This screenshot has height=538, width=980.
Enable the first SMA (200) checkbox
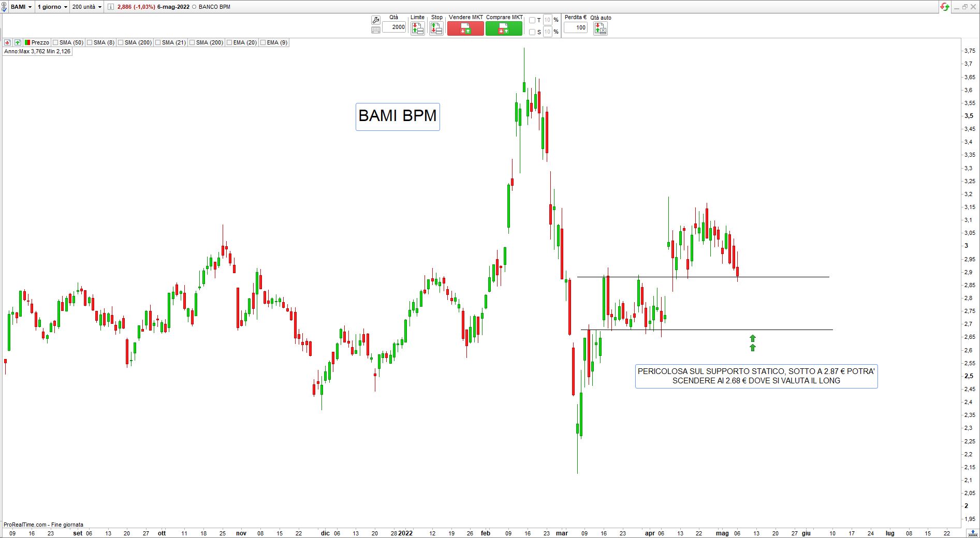pyautogui.click(x=121, y=42)
